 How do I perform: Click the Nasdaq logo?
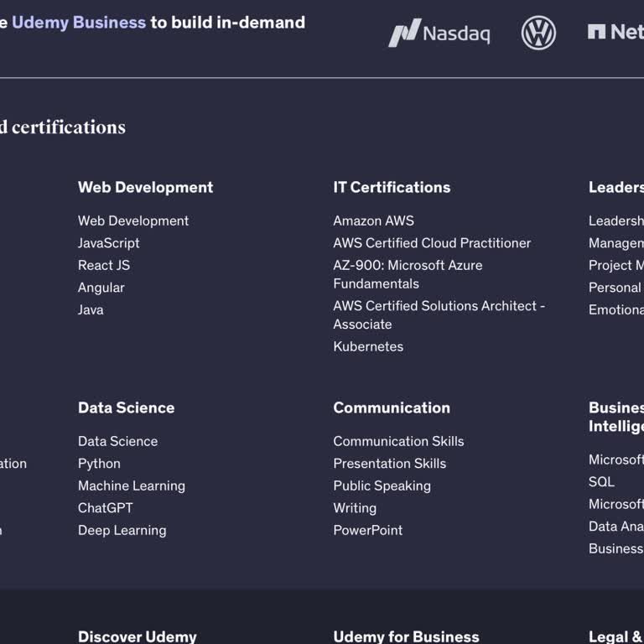point(439,33)
